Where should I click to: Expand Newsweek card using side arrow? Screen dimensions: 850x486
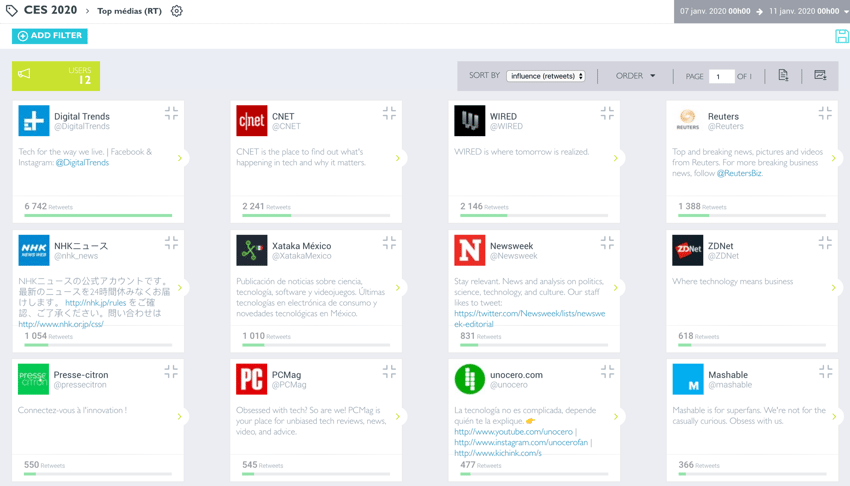[x=616, y=288]
